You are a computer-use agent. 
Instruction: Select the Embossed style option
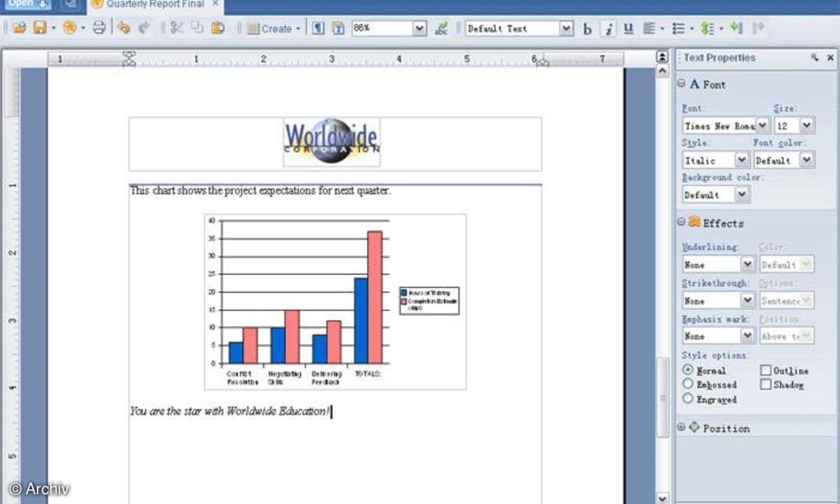click(687, 384)
